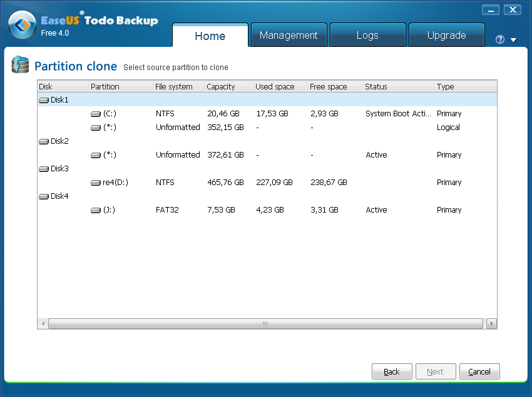Click the Help question mark icon
This screenshot has height=397, width=532.
tap(499, 39)
